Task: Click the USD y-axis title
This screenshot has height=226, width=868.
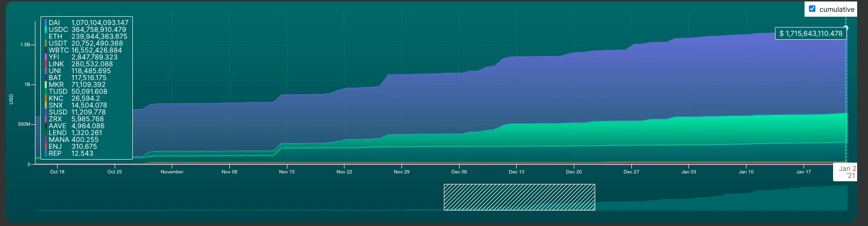Action: tap(11, 99)
